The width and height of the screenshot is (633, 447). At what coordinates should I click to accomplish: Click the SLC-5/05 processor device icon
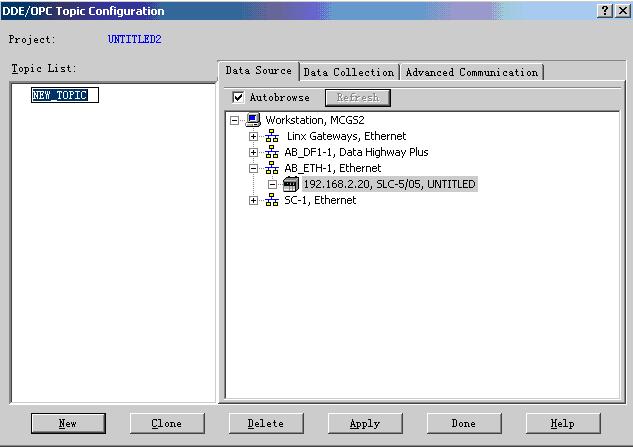(x=290, y=184)
